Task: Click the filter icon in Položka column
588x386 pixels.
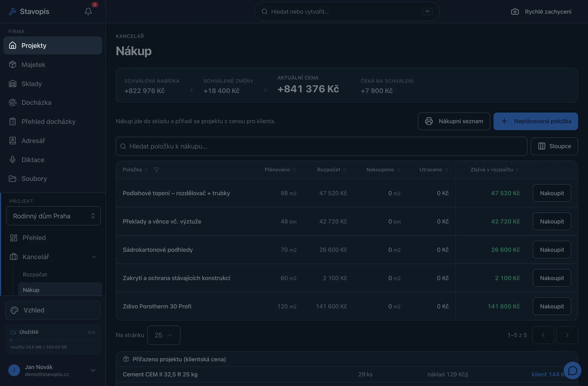Action: (156, 170)
